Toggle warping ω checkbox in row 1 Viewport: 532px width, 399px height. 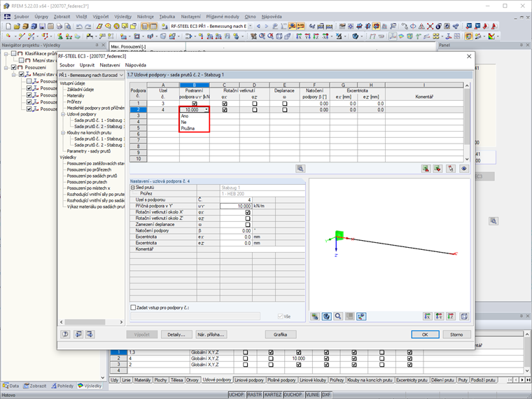(x=284, y=104)
